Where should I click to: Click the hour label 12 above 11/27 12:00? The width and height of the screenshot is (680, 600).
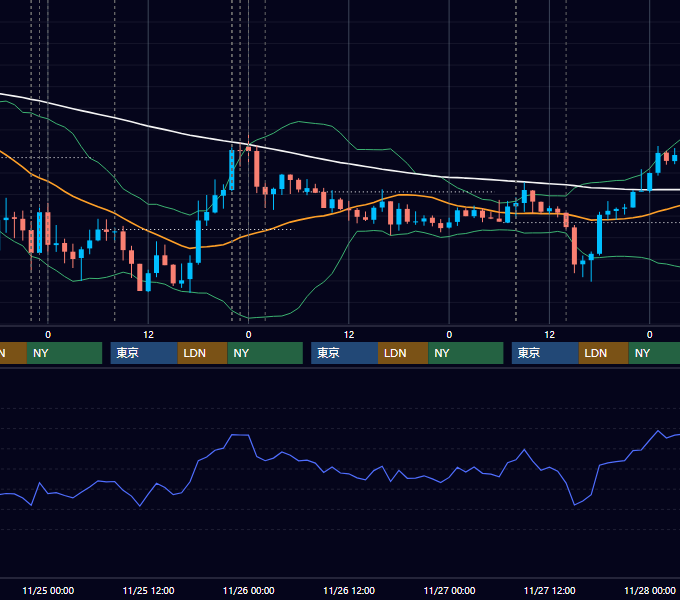click(549, 335)
